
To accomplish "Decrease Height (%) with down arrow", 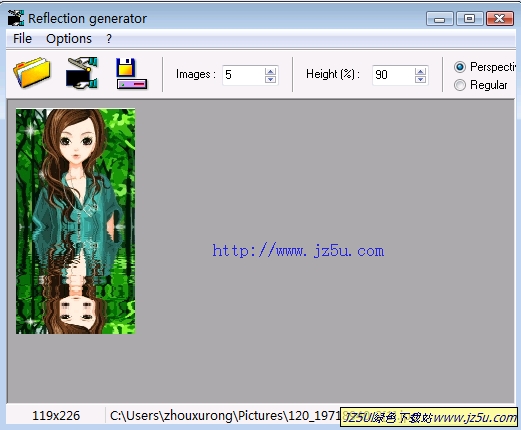I will pos(420,79).
